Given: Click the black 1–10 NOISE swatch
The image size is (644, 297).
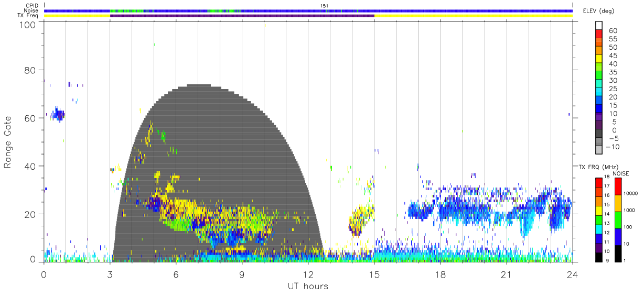Looking at the screenshot, I should (x=618, y=253).
